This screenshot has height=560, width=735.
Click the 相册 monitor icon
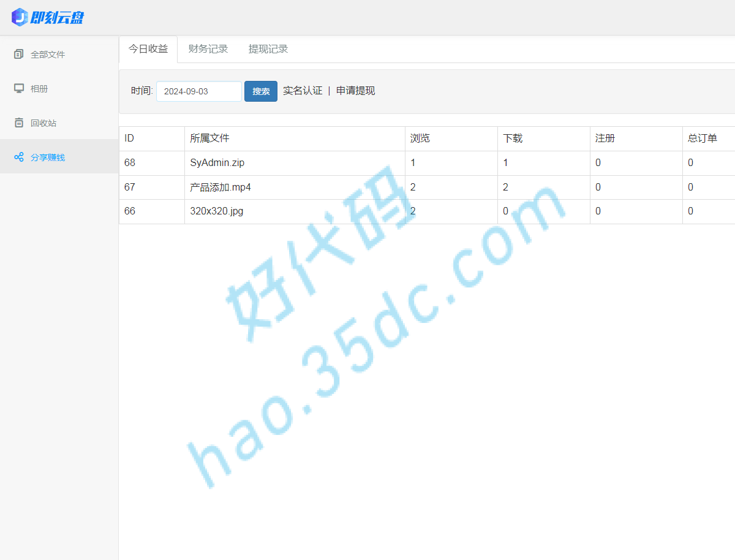pyautogui.click(x=19, y=89)
